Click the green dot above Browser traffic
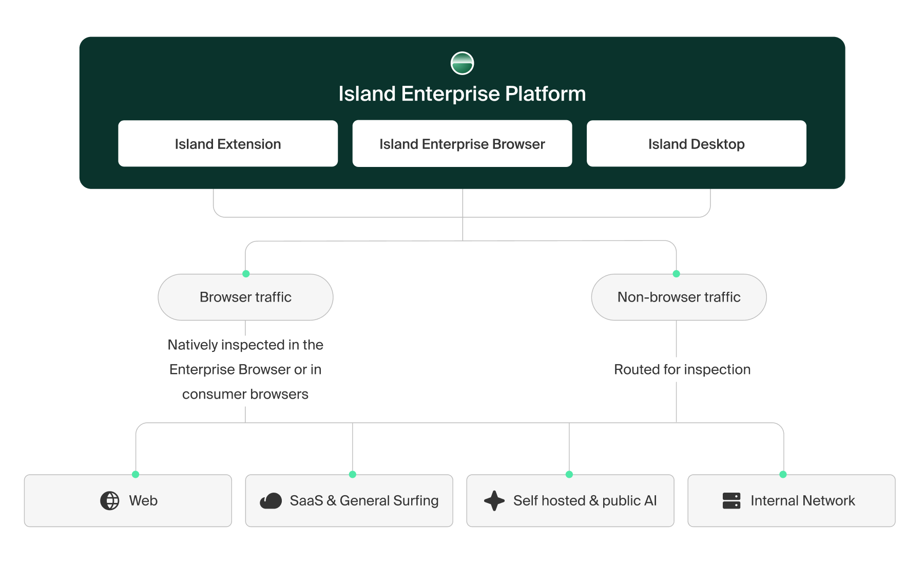Image resolution: width=924 pixels, height=581 pixels. (x=246, y=273)
